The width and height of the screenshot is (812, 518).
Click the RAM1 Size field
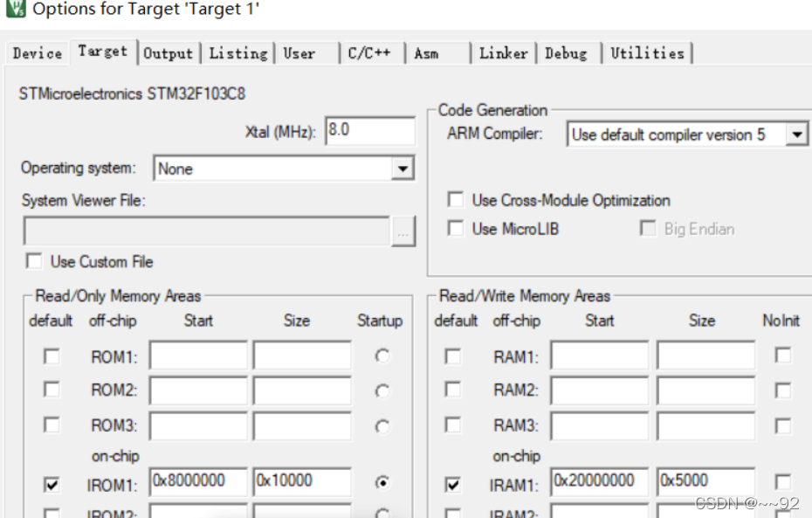(705, 355)
